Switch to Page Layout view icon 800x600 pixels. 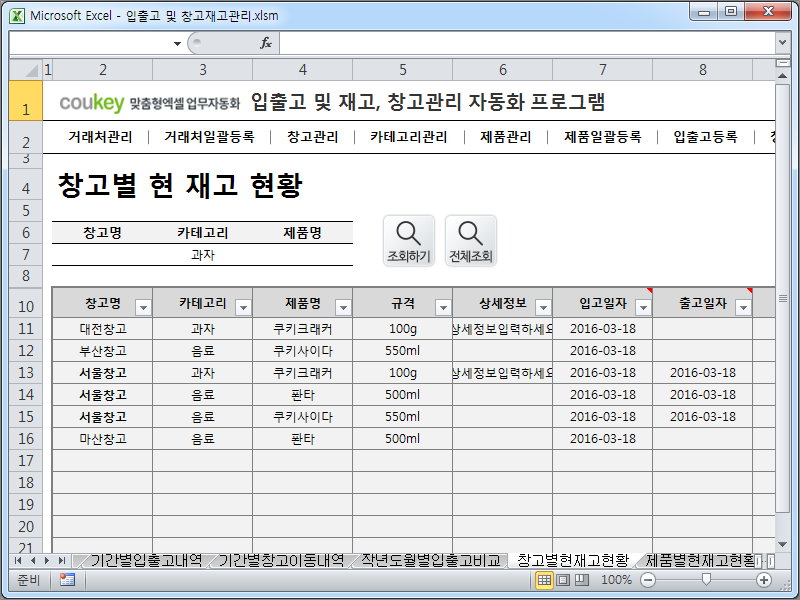click(563, 580)
